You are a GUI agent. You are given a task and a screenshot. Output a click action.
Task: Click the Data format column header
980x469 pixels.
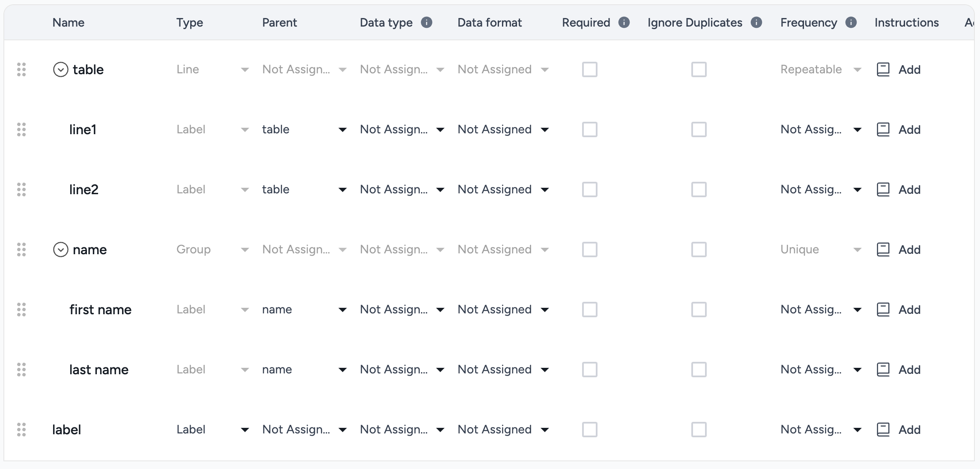(x=489, y=22)
